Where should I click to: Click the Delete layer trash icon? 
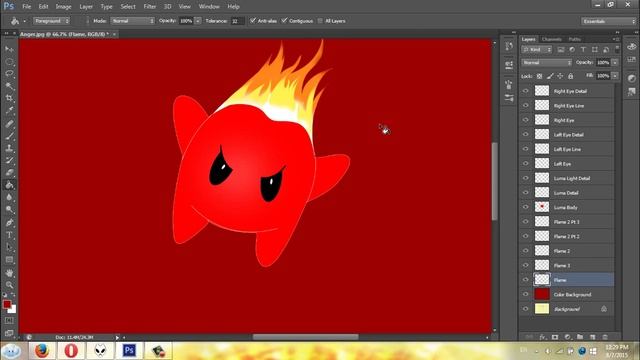click(x=605, y=337)
